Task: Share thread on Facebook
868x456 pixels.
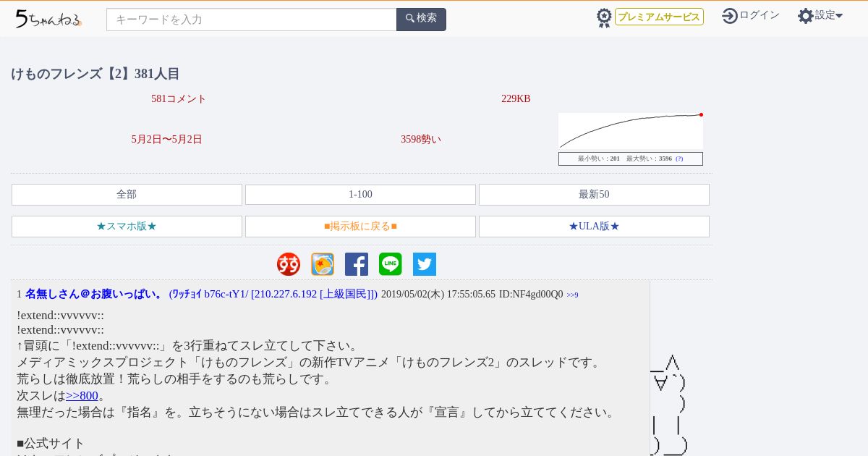Action: tap(357, 264)
